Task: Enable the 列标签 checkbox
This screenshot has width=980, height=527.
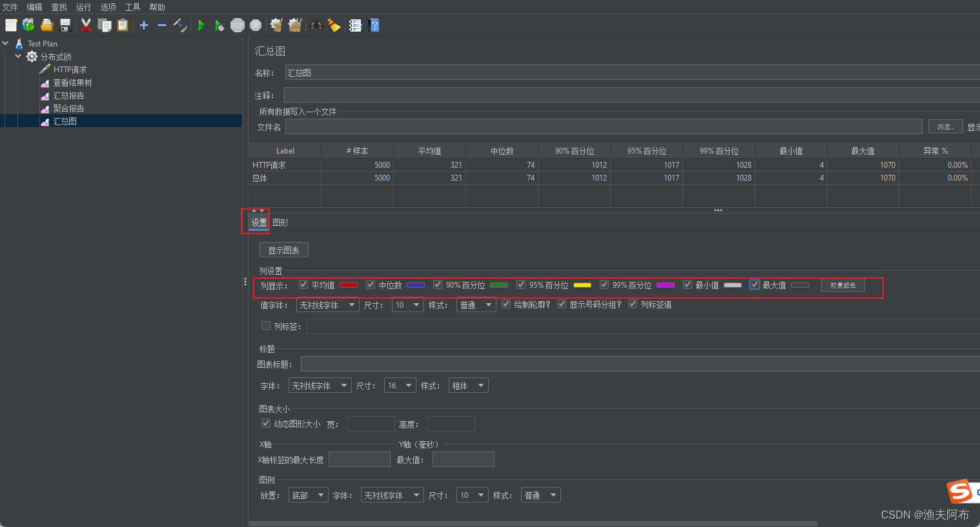Action: [x=266, y=326]
